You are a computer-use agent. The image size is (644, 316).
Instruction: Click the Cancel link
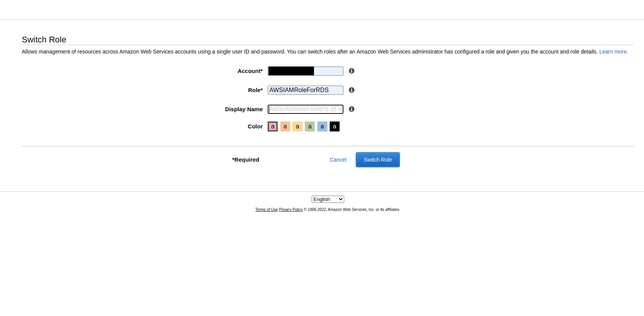(x=338, y=160)
